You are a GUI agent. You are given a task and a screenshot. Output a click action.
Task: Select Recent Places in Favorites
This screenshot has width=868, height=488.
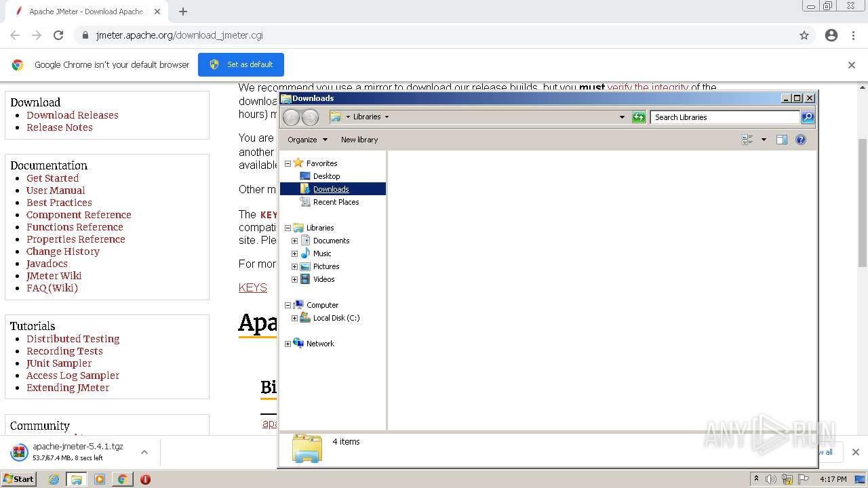(x=336, y=202)
